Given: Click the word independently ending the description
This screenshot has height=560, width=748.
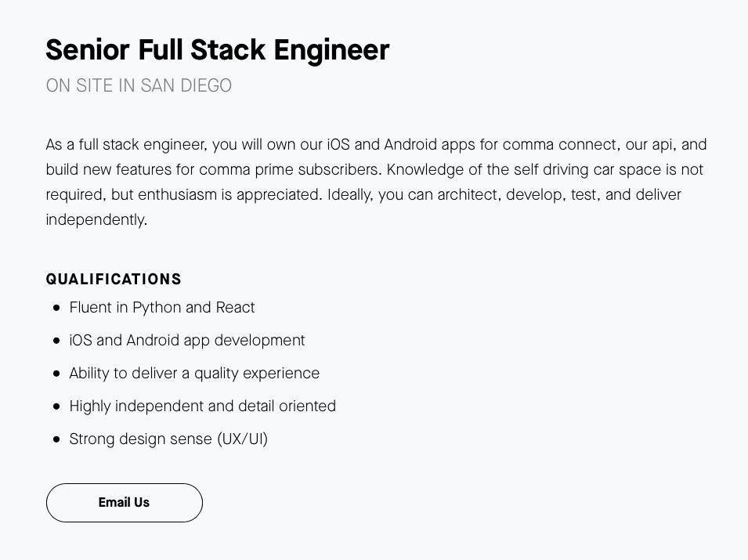Looking at the screenshot, I should click(x=96, y=220).
